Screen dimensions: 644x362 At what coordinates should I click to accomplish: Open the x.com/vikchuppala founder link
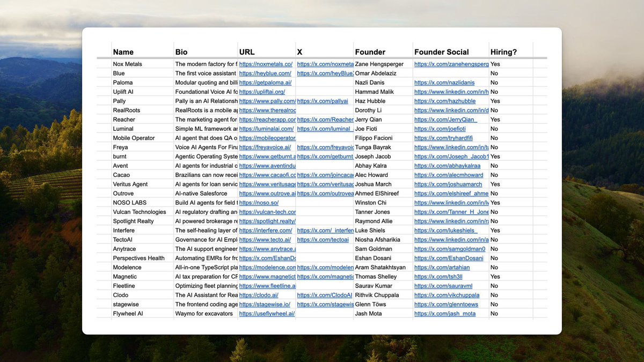[447, 295]
